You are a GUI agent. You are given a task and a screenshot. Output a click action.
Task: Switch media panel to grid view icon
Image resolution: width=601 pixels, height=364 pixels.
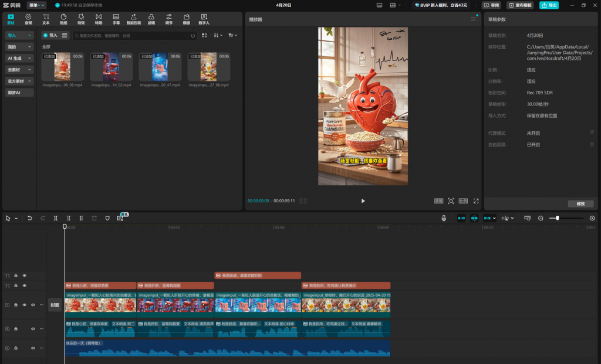(x=204, y=35)
